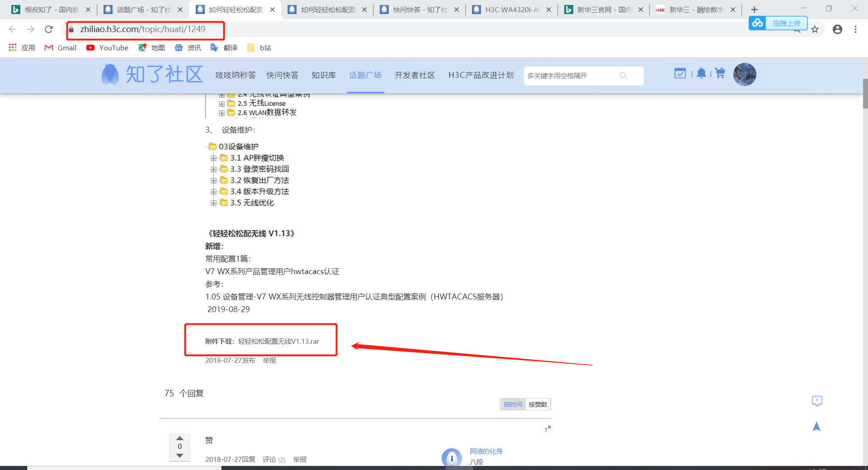868x470 pixels.
Task: Click the 拖拽上传 upload button
Action: (x=786, y=23)
